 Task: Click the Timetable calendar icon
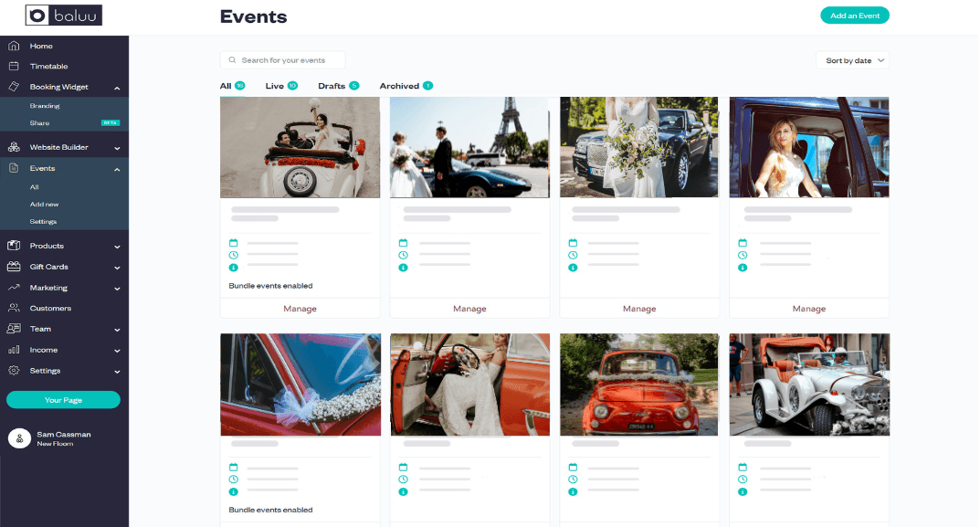(14, 66)
